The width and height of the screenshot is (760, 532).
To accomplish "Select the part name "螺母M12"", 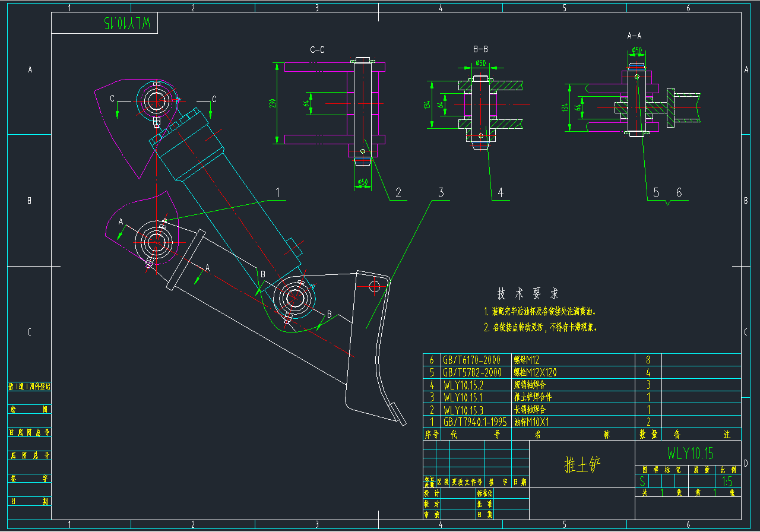I will click(526, 360).
